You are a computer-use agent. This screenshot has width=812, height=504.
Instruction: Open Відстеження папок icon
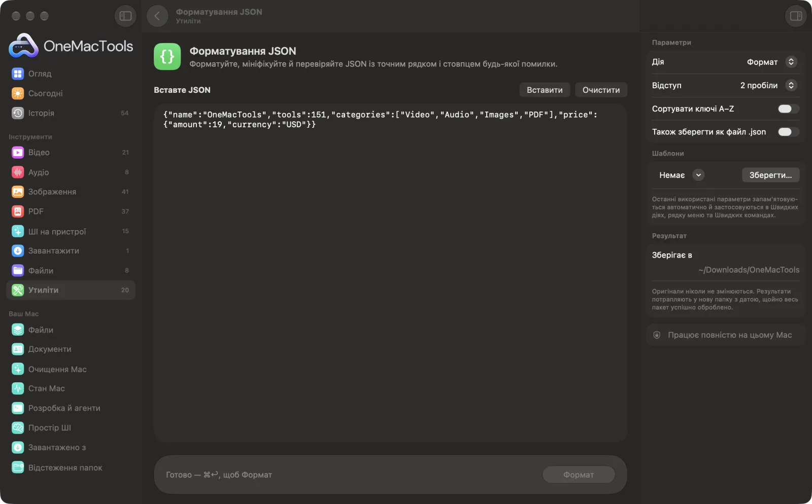pos(18,467)
